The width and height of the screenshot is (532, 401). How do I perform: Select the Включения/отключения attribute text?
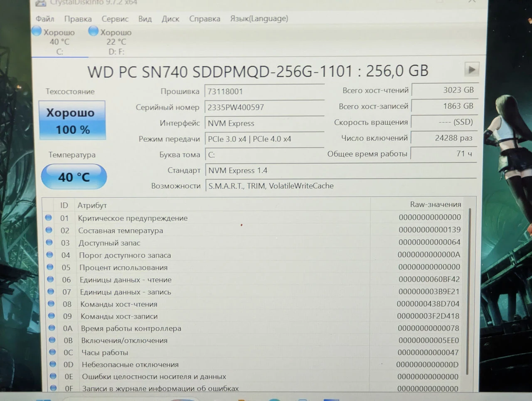click(x=124, y=341)
